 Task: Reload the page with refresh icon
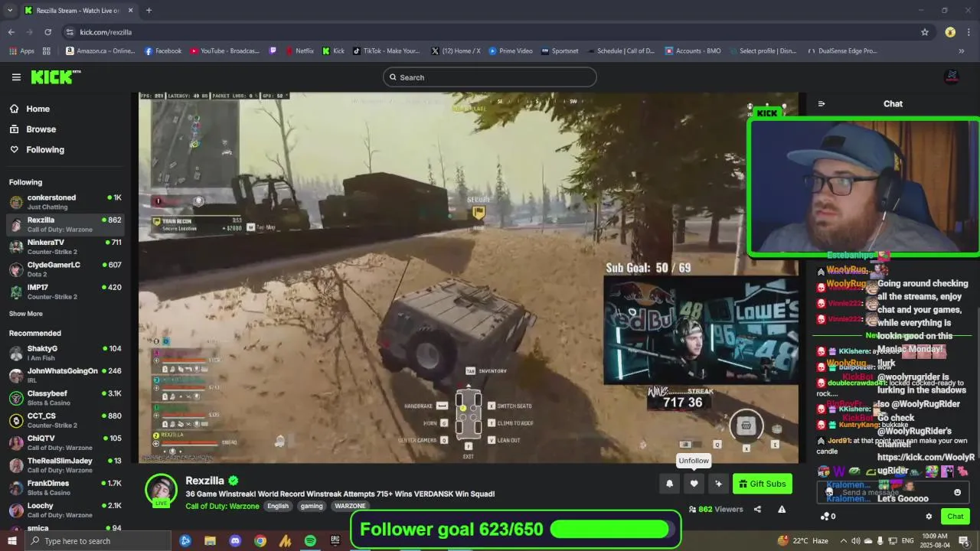47,32
